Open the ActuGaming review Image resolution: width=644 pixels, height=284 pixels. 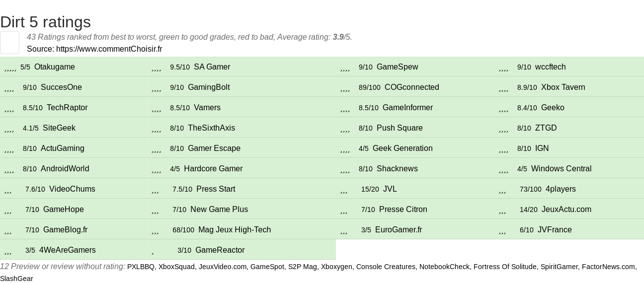(63, 148)
